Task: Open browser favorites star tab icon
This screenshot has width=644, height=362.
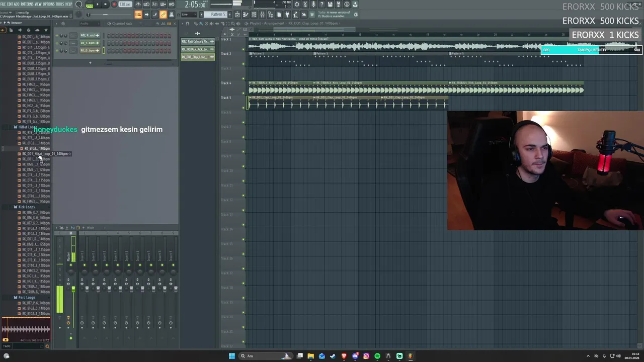Action: (x=46, y=30)
